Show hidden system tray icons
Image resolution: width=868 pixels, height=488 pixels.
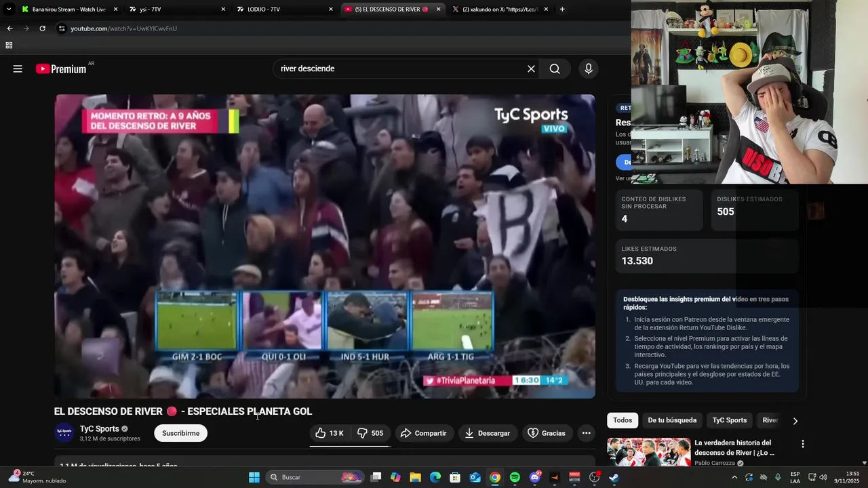734,477
